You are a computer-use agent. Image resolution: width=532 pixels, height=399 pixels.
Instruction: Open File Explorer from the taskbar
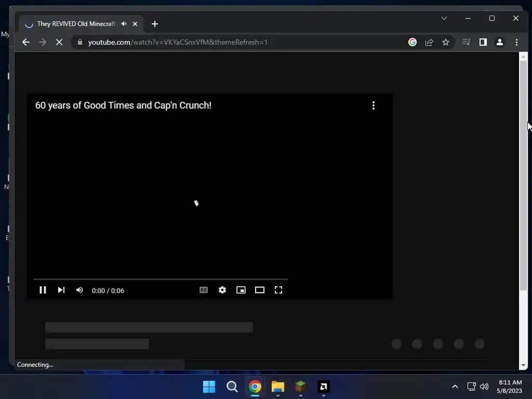coord(278,387)
